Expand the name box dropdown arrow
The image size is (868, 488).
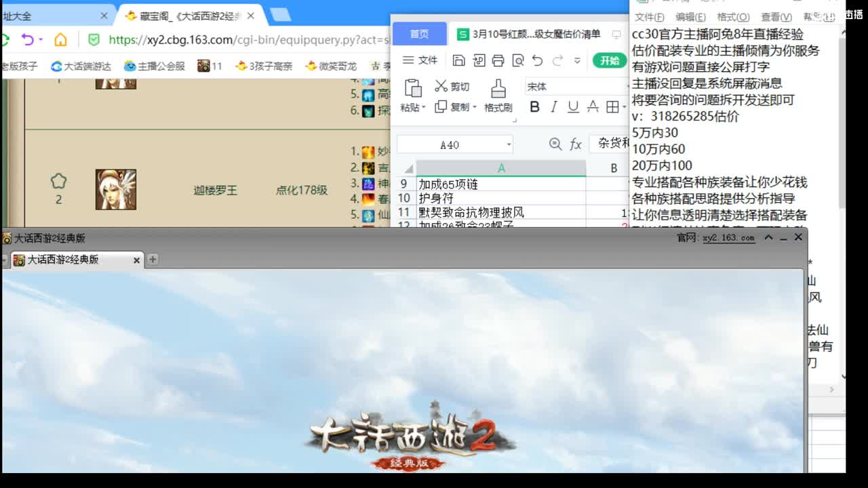[x=508, y=144]
